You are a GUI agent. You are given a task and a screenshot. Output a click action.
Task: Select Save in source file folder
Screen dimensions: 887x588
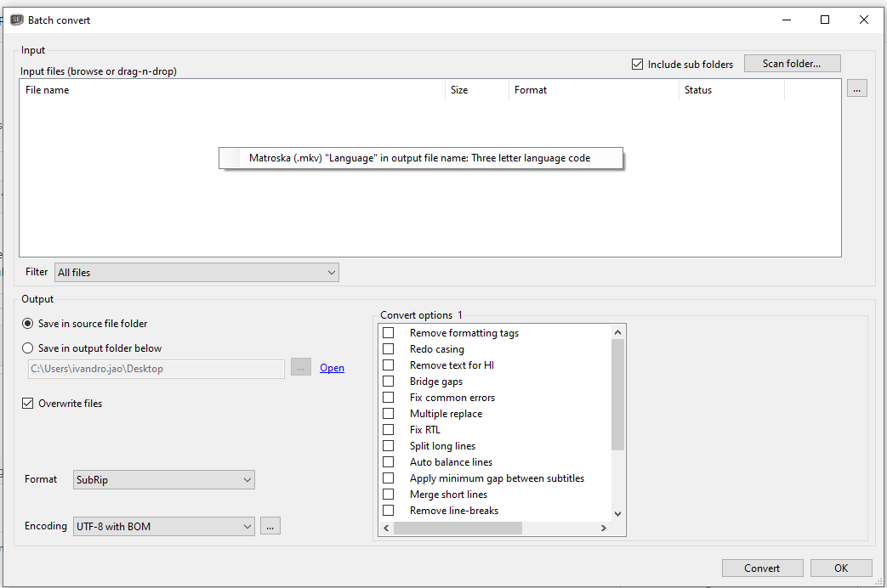point(26,323)
